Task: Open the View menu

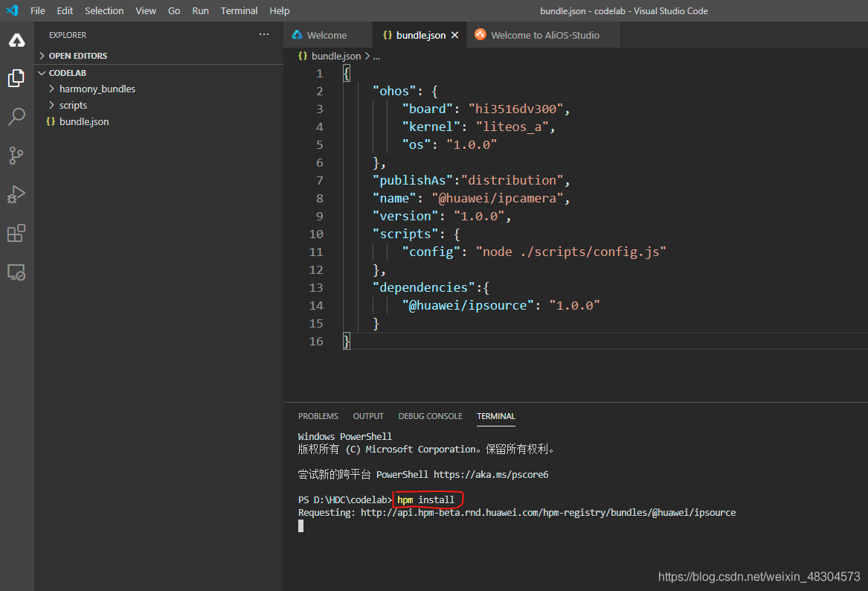Action: pyautogui.click(x=146, y=10)
